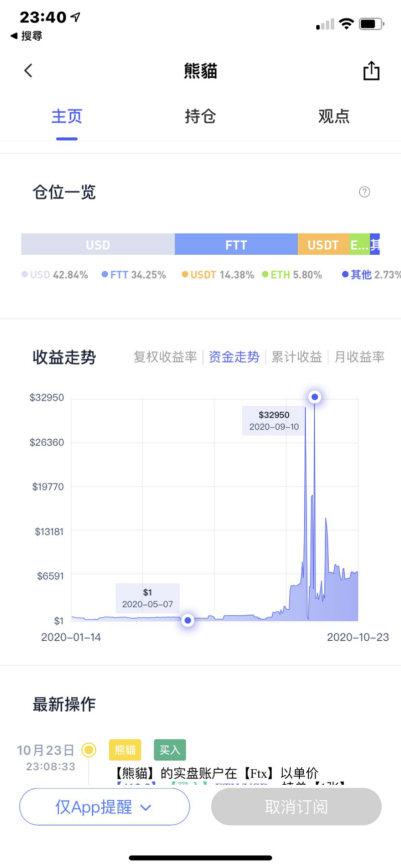Tap the end date 2020-10-23 label
Viewport: 401px width, 868px height.
[x=358, y=637]
